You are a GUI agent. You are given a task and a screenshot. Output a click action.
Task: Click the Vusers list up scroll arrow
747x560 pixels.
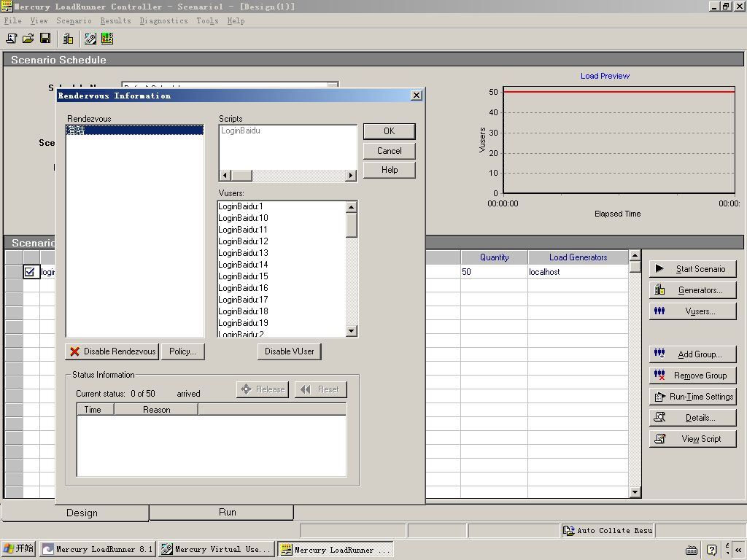tap(352, 206)
